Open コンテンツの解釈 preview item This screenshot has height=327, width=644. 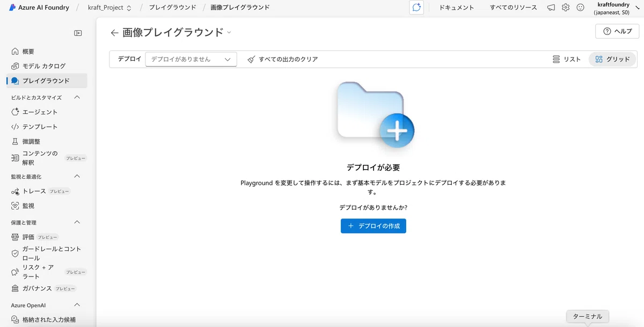pos(47,158)
